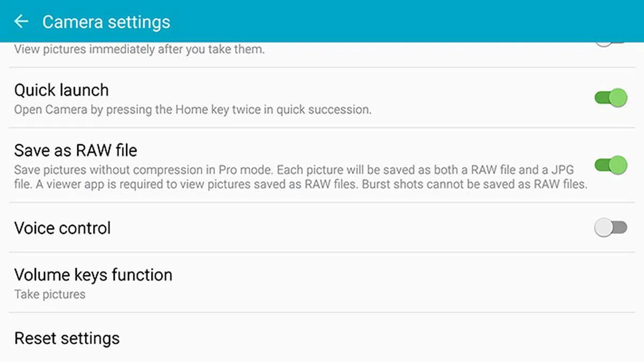
Task: Click the green knob of Quick launch switch
Action: [x=618, y=98]
